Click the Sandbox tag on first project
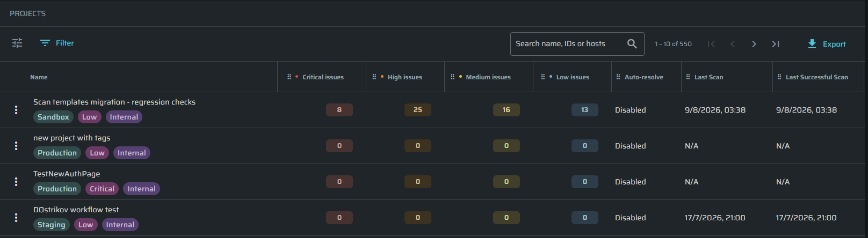The image size is (868, 238). click(53, 117)
